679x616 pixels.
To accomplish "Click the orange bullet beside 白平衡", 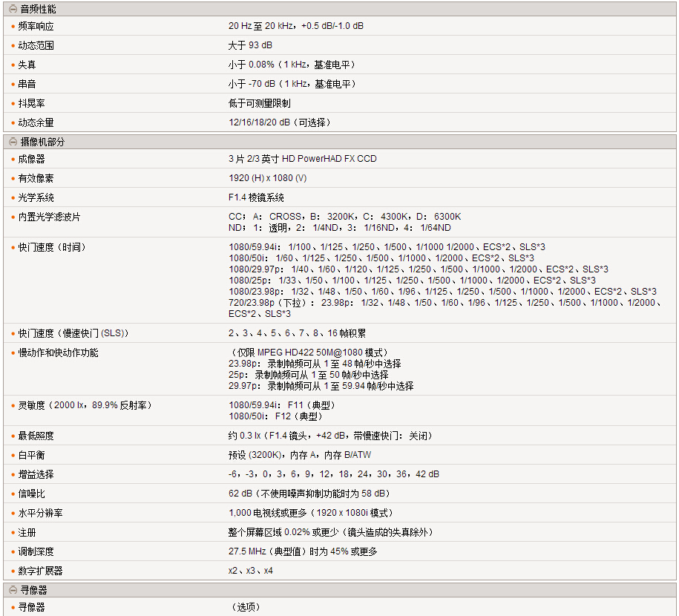I will point(13,456).
